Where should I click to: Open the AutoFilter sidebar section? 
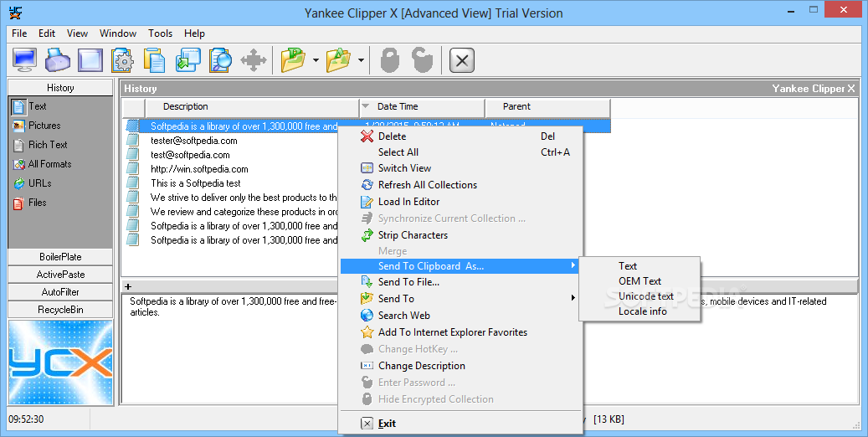[60, 292]
